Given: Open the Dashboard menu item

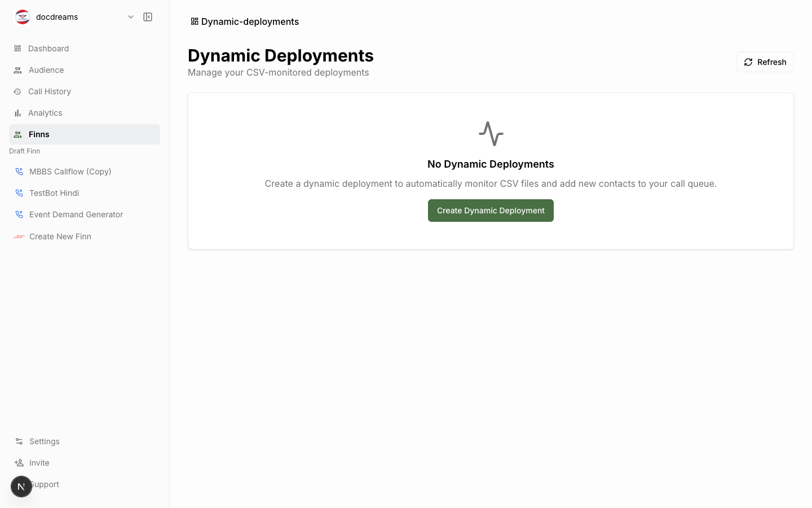Looking at the screenshot, I should point(85,49).
